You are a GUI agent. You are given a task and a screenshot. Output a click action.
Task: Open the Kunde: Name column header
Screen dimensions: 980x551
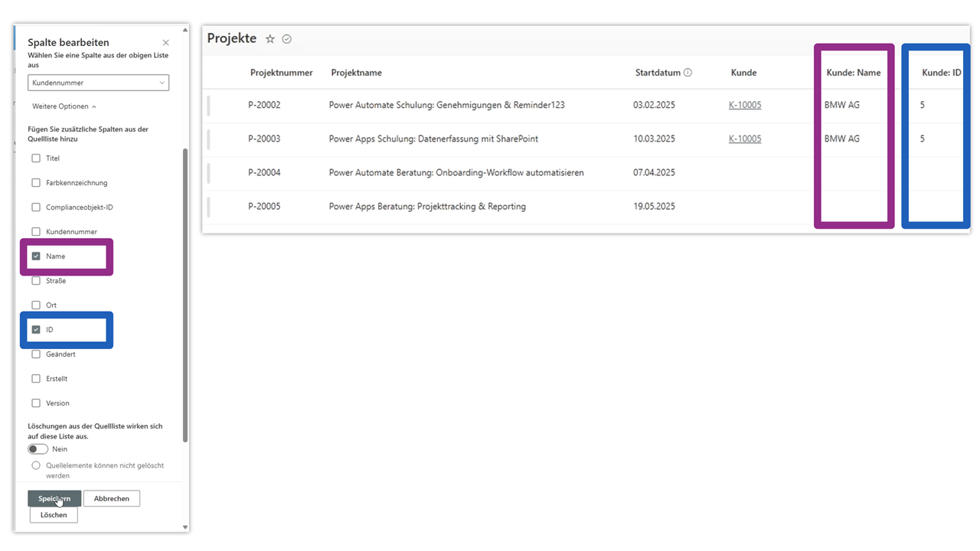[x=854, y=73]
